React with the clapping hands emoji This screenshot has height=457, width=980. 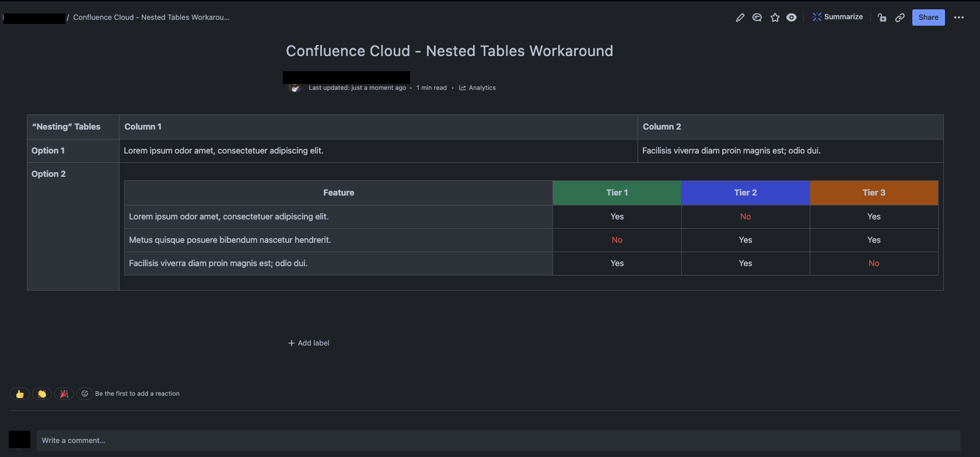click(42, 394)
